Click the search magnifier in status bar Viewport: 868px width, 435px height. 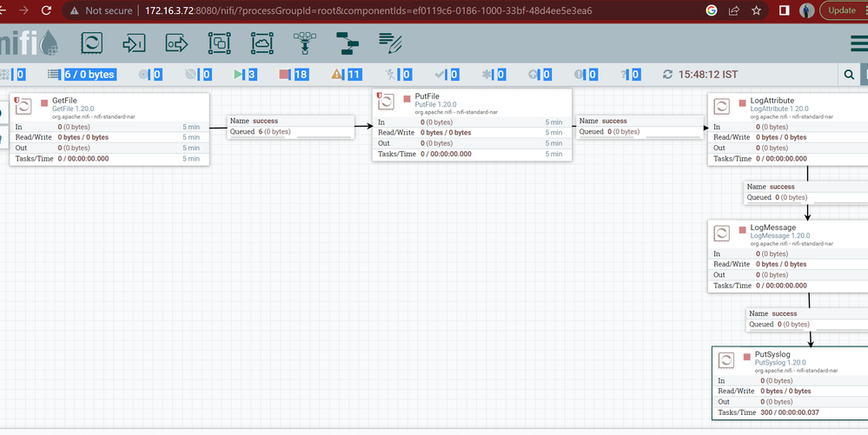(849, 74)
